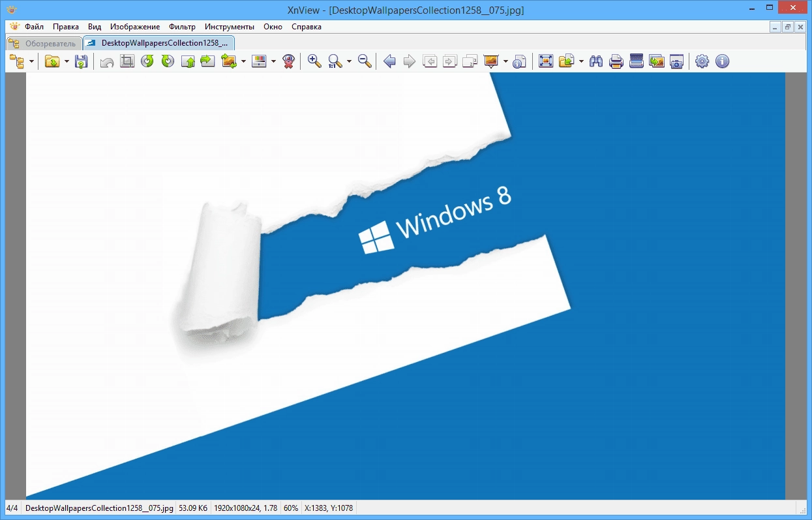Click the About info icon
812x520 pixels.
coord(722,61)
